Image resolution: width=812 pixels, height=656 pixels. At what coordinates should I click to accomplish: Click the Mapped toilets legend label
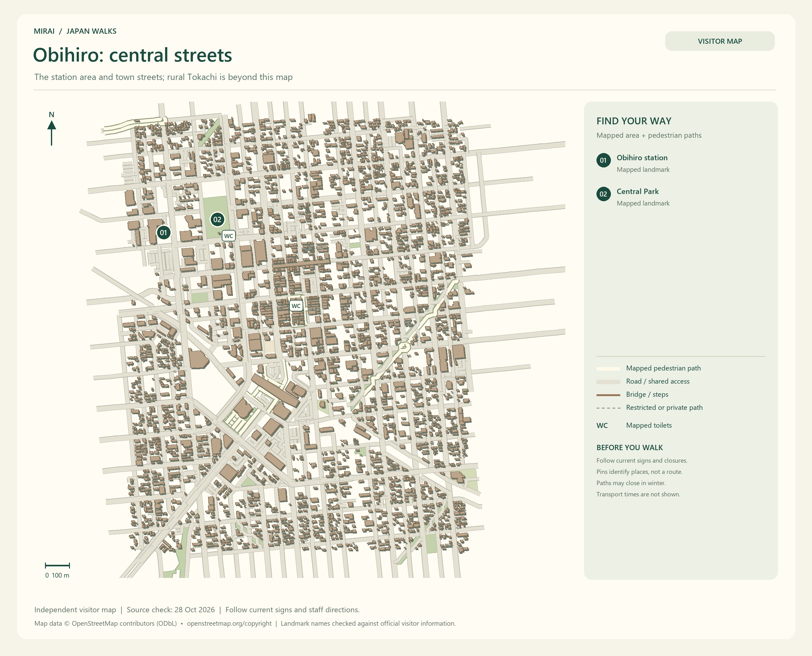click(649, 425)
